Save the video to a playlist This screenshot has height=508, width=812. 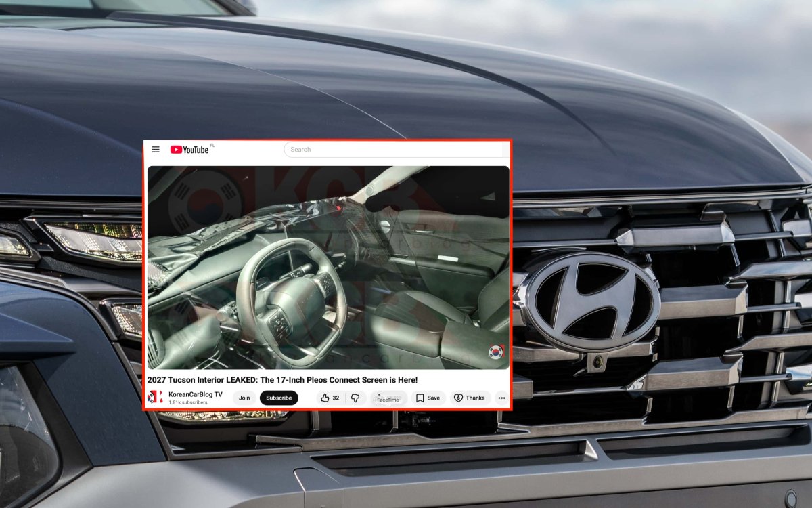(x=428, y=398)
